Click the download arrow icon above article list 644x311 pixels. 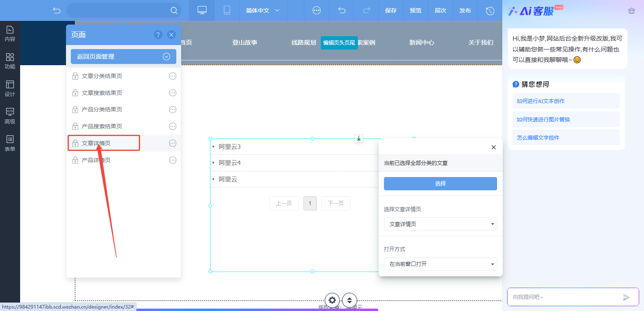(359, 138)
